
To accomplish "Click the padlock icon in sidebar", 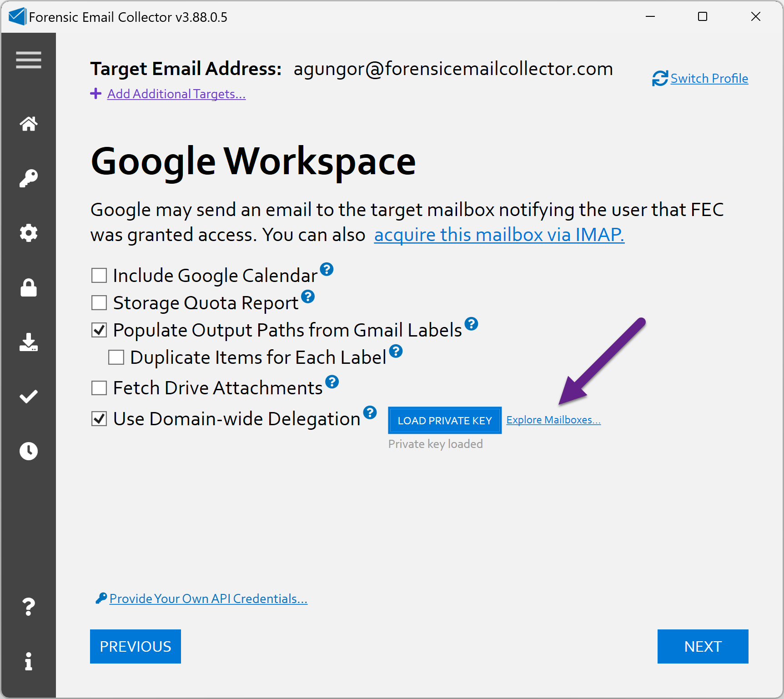I will pyautogui.click(x=29, y=287).
